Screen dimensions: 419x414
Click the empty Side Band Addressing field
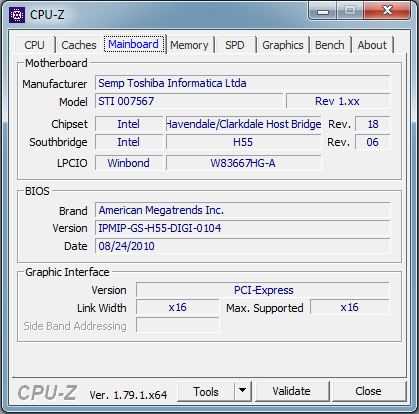(x=178, y=325)
